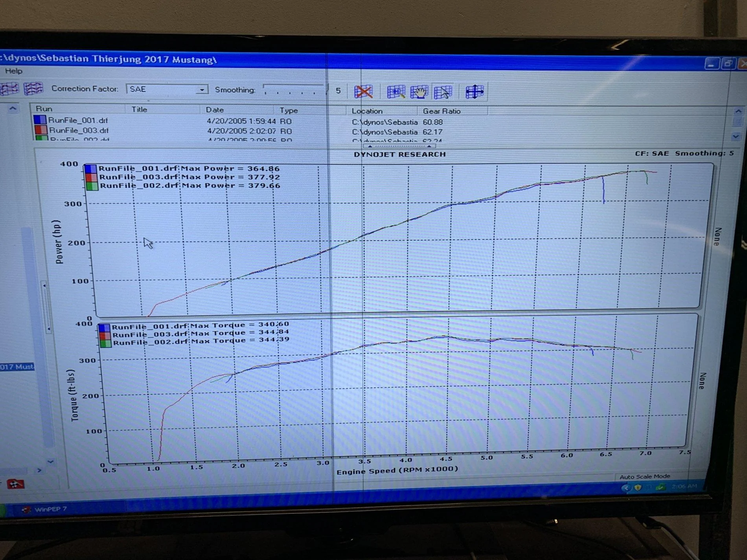Click the DYNOJET RESEARCH graph title
Screen dimensions: 747x560
pos(399,154)
